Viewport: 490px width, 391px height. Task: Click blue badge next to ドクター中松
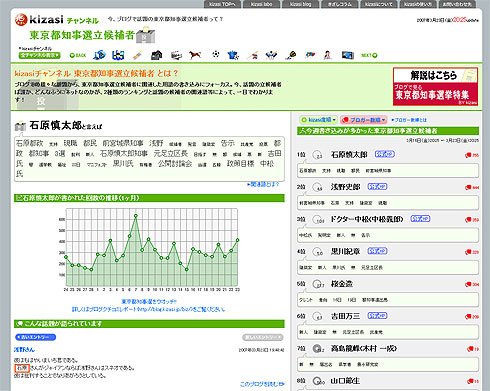pyautogui.click(x=420, y=219)
